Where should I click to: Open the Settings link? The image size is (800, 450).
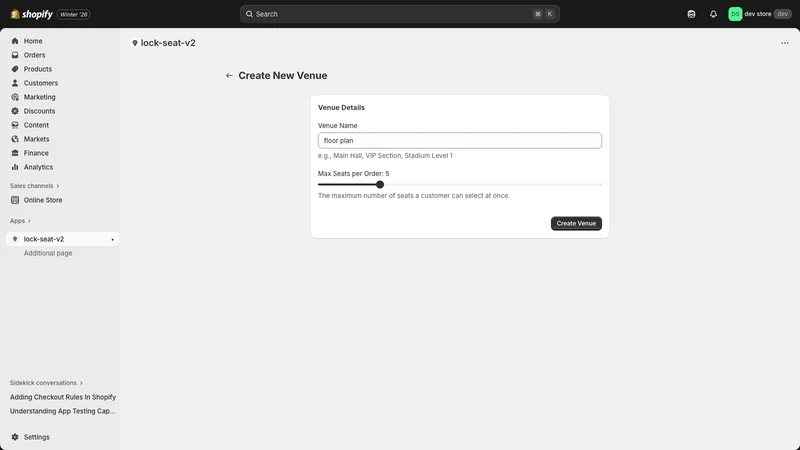click(37, 437)
